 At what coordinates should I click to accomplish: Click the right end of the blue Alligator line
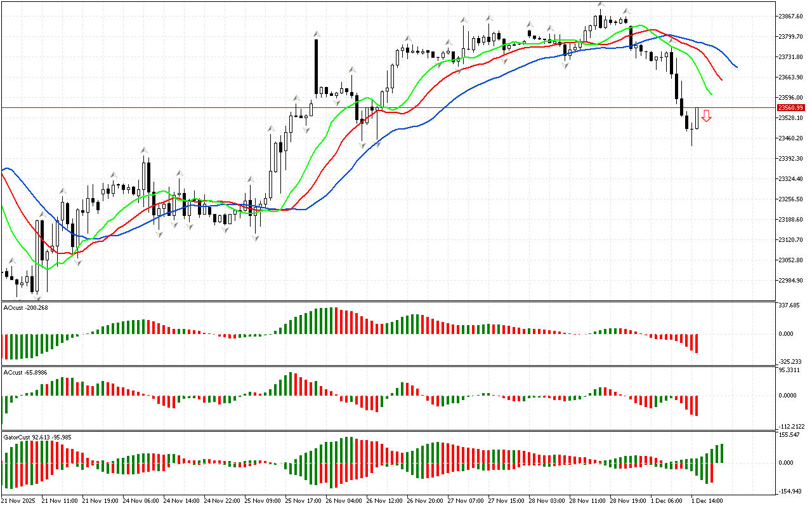point(735,66)
